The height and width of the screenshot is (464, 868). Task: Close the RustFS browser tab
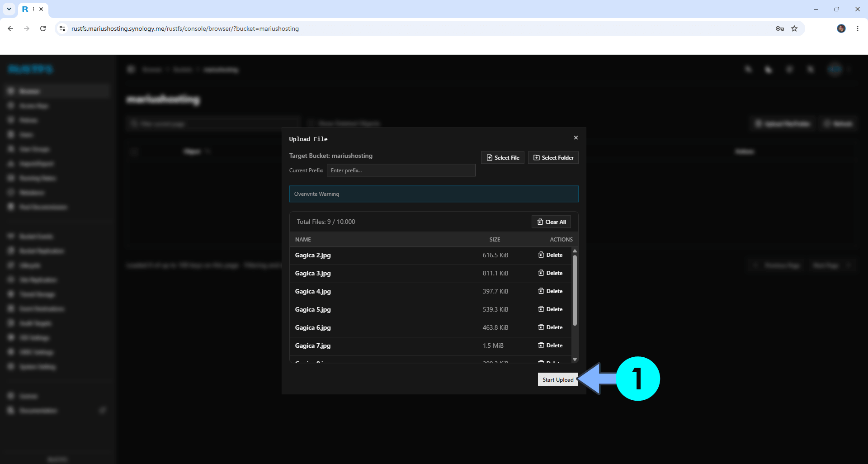click(41, 9)
